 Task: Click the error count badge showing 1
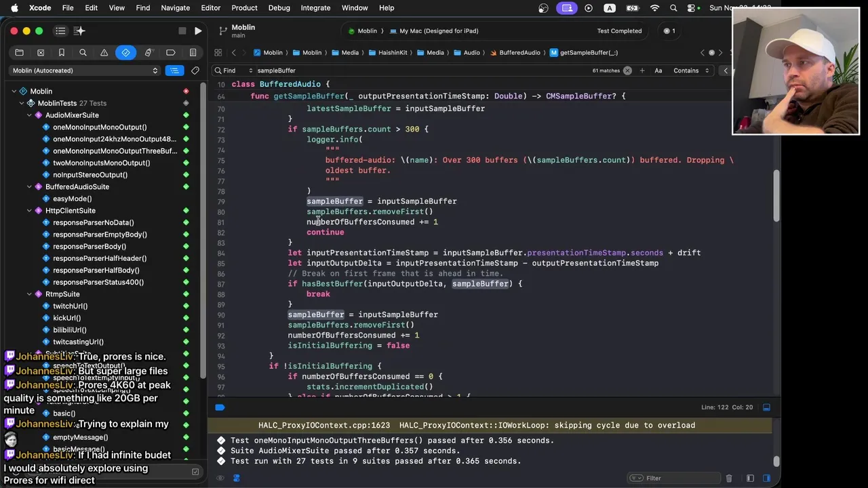click(x=669, y=30)
